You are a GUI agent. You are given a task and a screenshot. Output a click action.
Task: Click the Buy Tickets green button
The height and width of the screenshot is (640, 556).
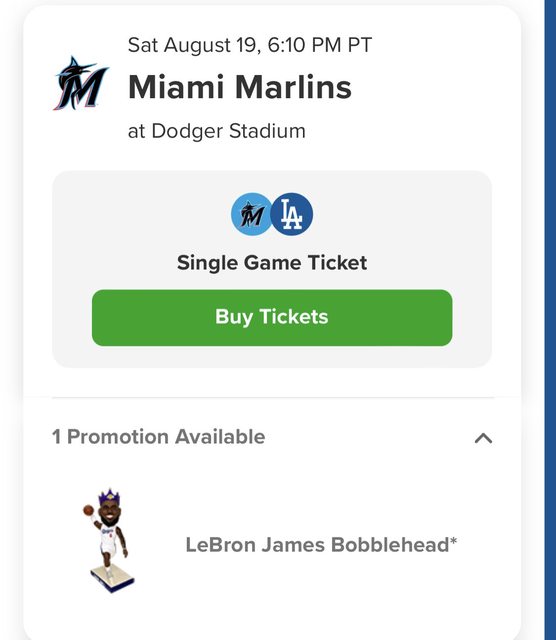pyautogui.click(x=272, y=318)
